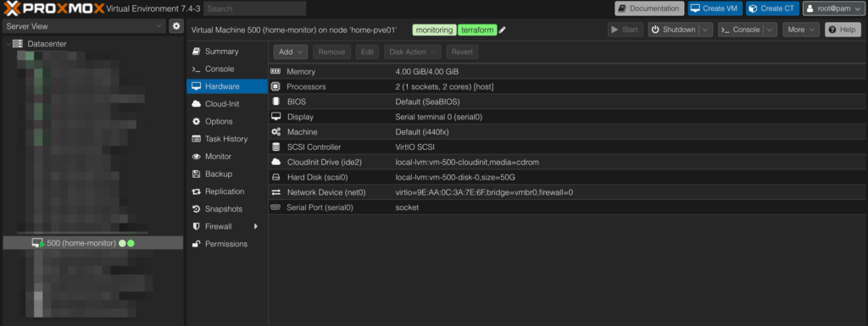The height and width of the screenshot is (326, 868).
Task: Select 'Serial terminal 0 (serial0)' value
Action: tap(439, 117)
